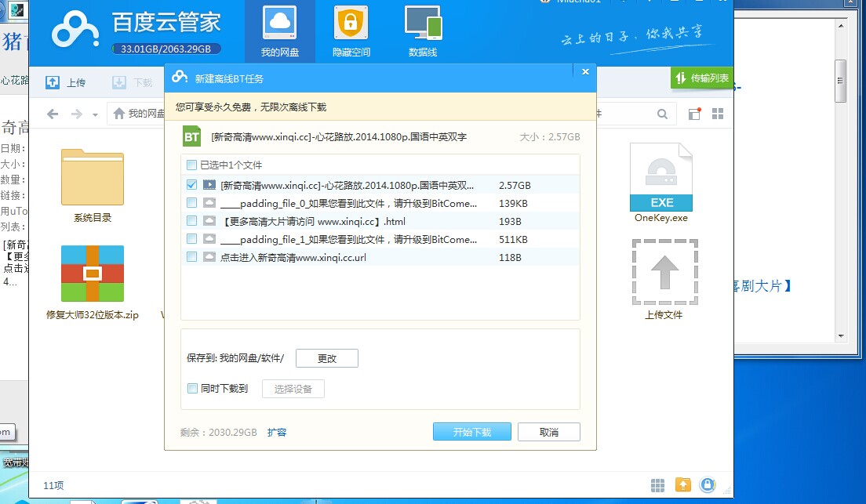Screen dimensions: 866x504
Task: Click the 33.01GB/2063.29GB storage usage bar
Action: pos(166,49)
